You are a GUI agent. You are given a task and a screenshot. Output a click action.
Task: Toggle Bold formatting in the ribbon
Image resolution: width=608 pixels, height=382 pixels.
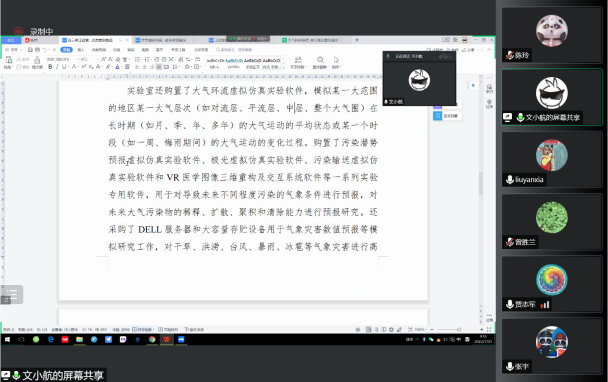[50, 67]
